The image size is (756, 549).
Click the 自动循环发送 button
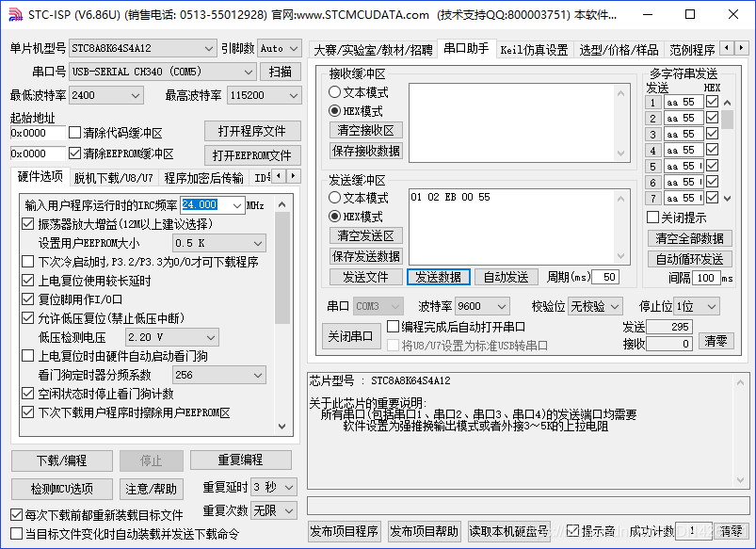pos(689,259)
